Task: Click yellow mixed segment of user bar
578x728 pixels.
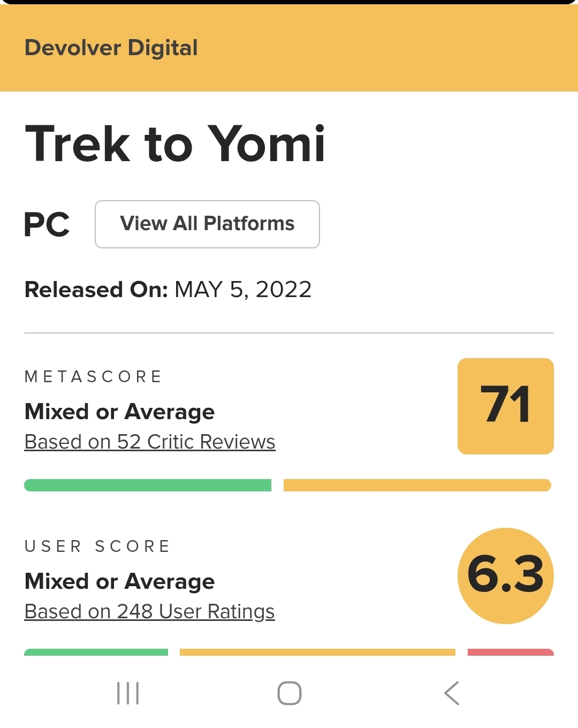Action: coord(317,653)
